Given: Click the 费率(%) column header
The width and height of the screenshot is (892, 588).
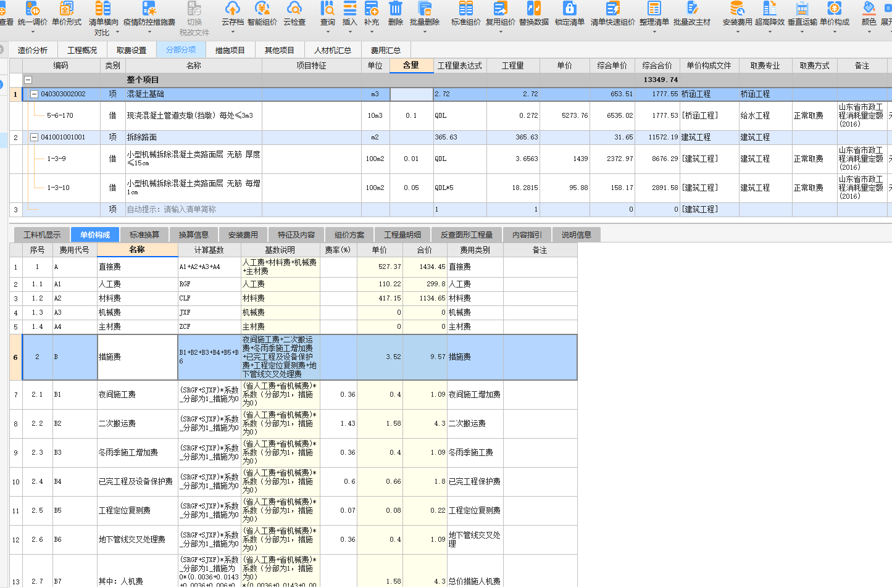Looking at the screenshot, I should tap(338, 251).
